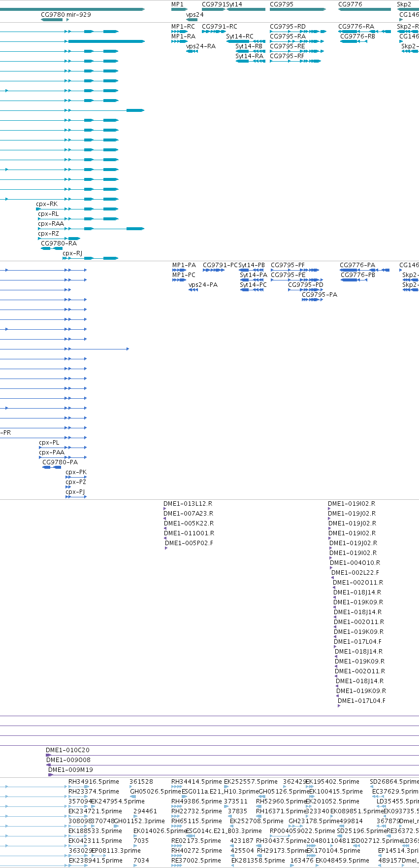Image resolution: width=419 pixels, height=868 pixels.
Task: Click protein CG9776-PA
Action: click(x=357, y=265)
